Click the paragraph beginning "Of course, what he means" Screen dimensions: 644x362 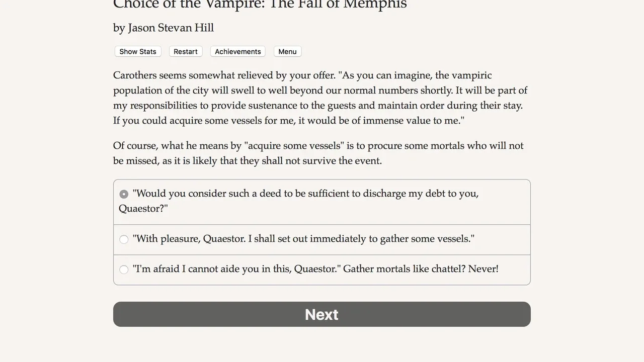click(318, 153)
